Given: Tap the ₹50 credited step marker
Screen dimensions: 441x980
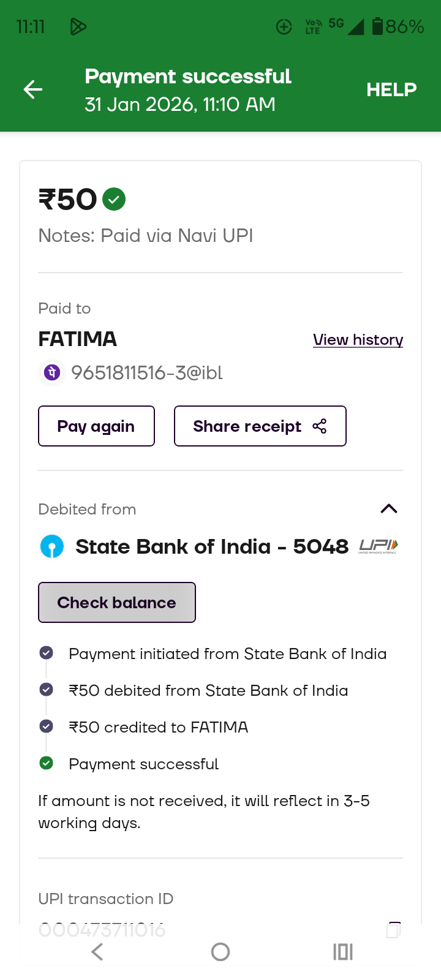Looking at the screenshot, I should click(46, 726).
